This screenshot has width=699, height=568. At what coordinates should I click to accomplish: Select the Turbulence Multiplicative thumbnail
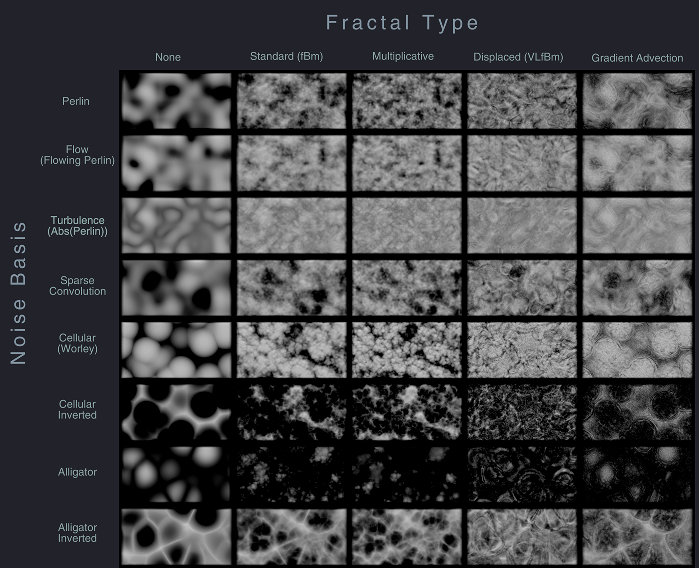407,226
